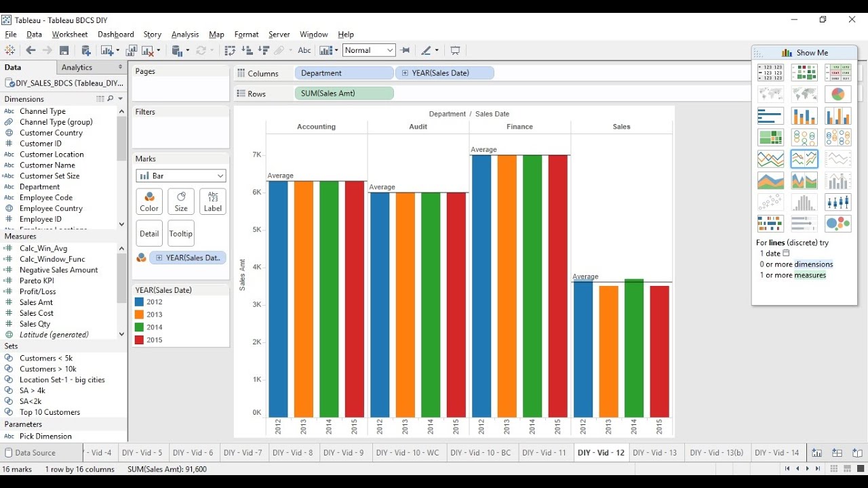
Task: Open the Worksheet menu
Action: click(70, 34)
